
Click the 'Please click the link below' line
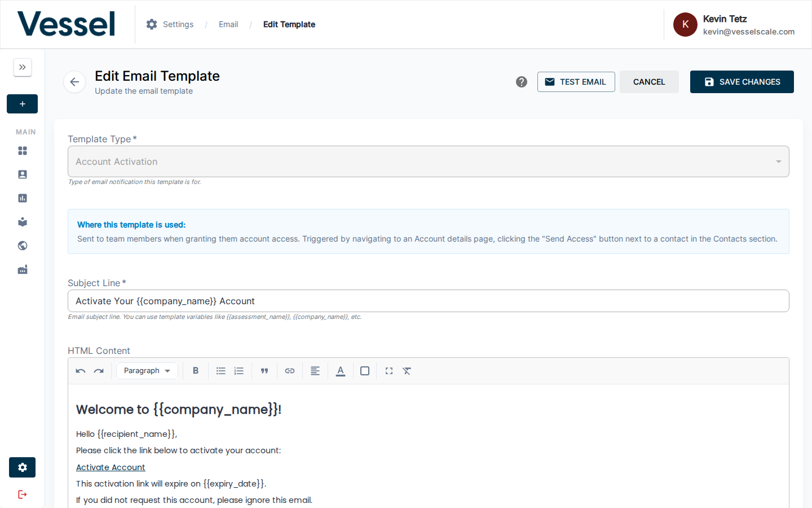pyautogui.click(x=178, y=450)
